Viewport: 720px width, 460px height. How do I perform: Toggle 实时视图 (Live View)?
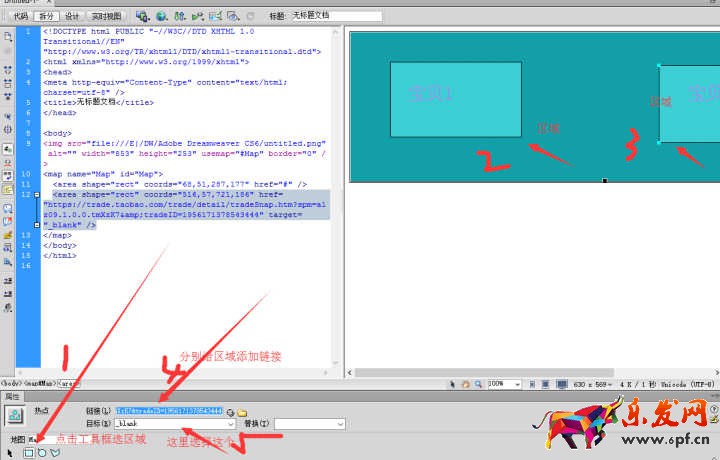click(x=105, y=16)
